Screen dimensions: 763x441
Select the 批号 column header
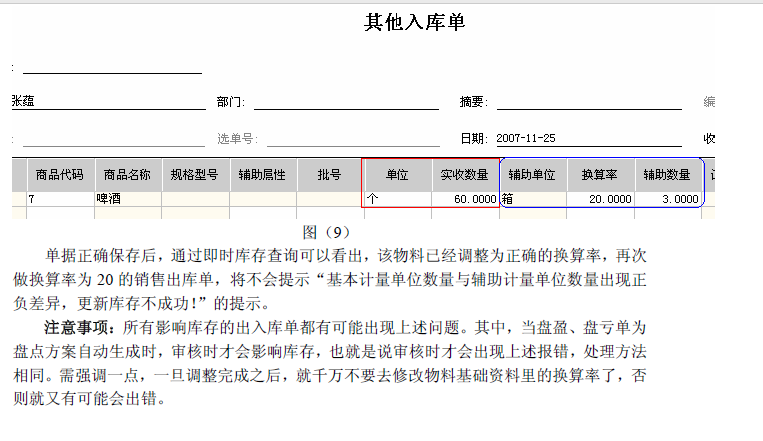(329, 175)
